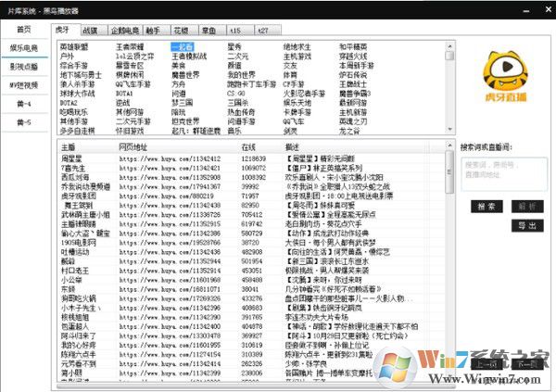Select the highlighted 一起看 category

182,47
